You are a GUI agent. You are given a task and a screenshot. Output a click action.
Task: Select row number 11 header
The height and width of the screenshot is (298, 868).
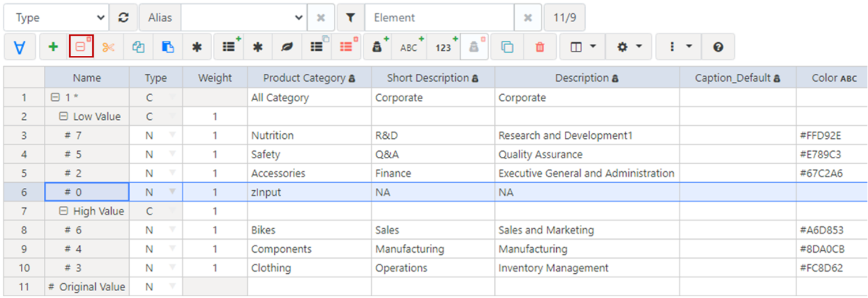(24, 286)
